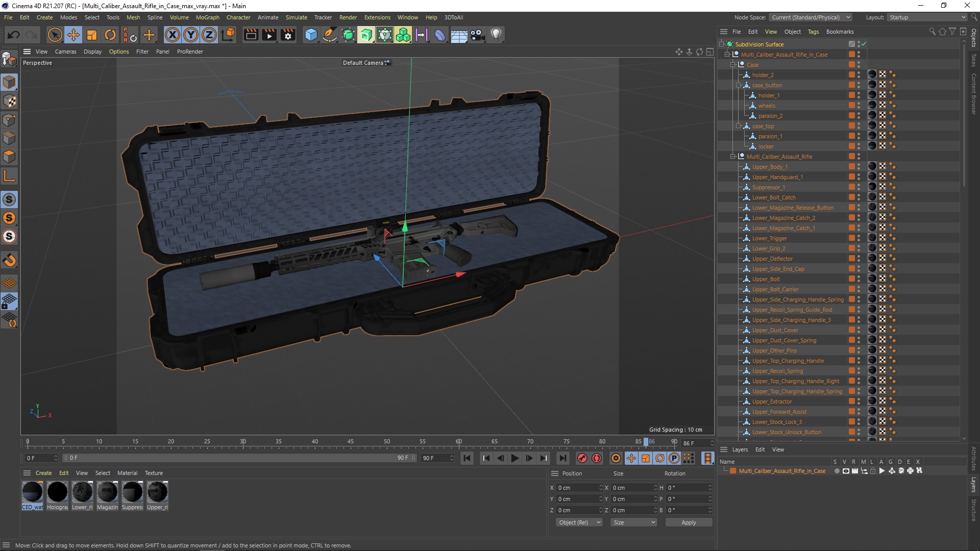
Task: Click Record Active Objects button
Action: [x=582, y=458]
